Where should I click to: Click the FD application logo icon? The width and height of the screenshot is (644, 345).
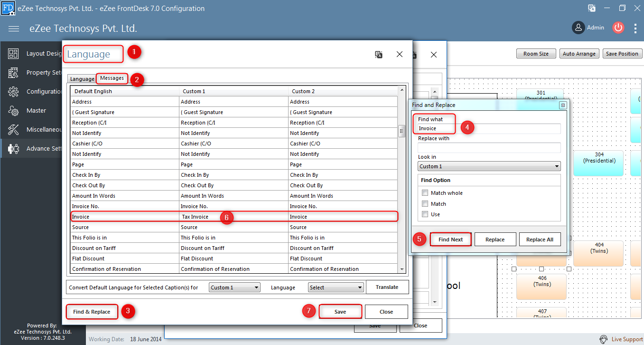click(8, 8)
